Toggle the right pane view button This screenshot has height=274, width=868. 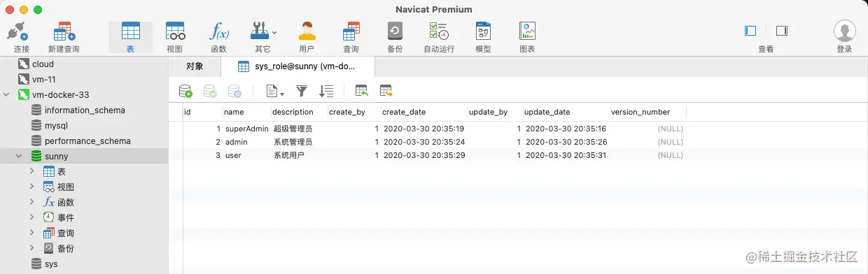[781, 31]
